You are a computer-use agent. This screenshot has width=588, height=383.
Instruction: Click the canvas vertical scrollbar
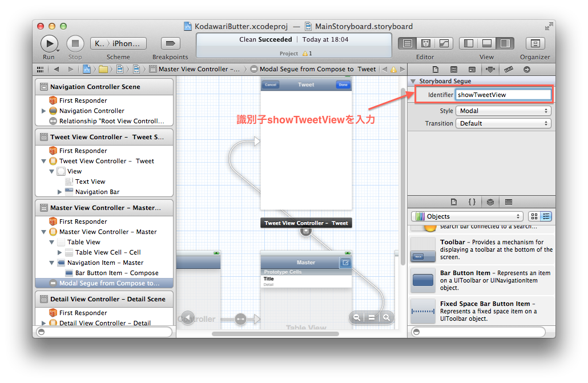[x=402, y=176]
